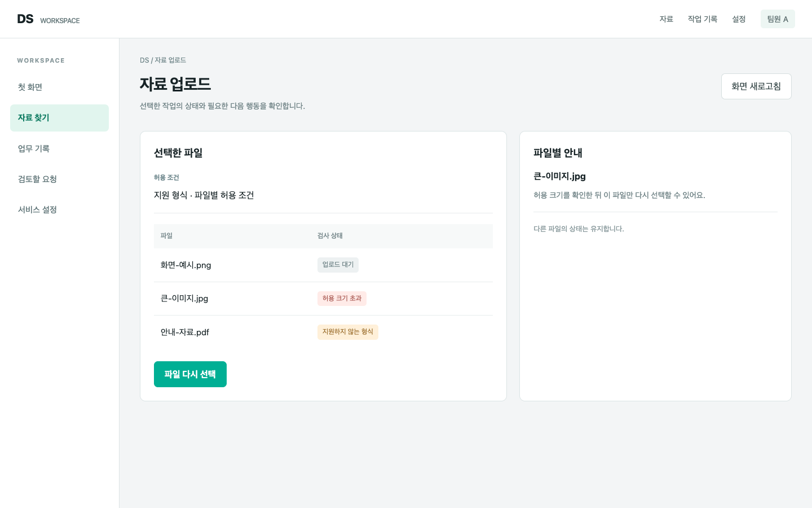The image size is (812, 508).
Task: Select 첫 화면 in the sidebar
Action: click(x=59, y=87)
